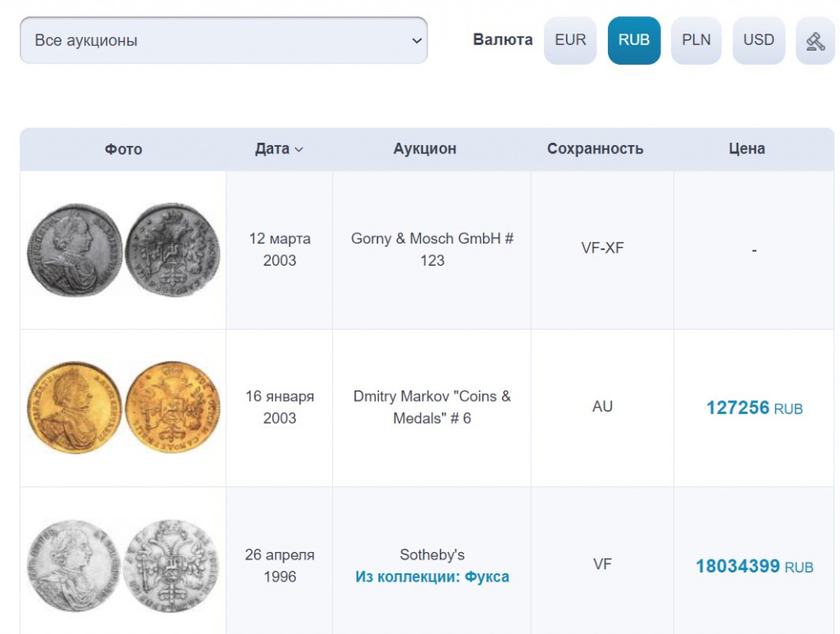Viewport: 840px width, 634px height.
Task: Click the Фото column header
Action: click(x=123, y=149)
